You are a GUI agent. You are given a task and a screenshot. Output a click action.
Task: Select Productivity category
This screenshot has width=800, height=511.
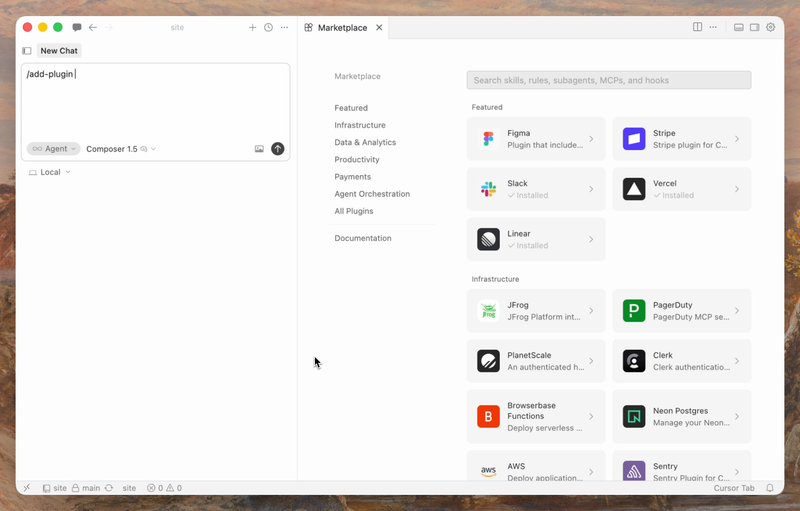(x=357, y=160)
